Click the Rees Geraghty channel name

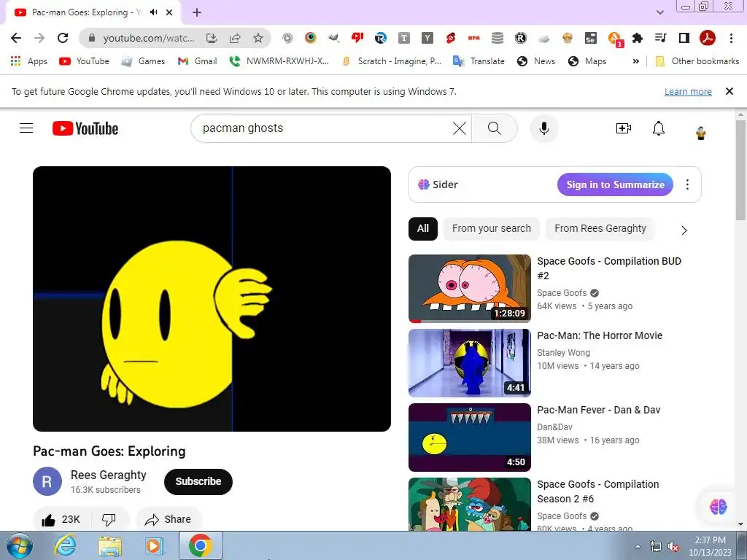pos(109,475)
